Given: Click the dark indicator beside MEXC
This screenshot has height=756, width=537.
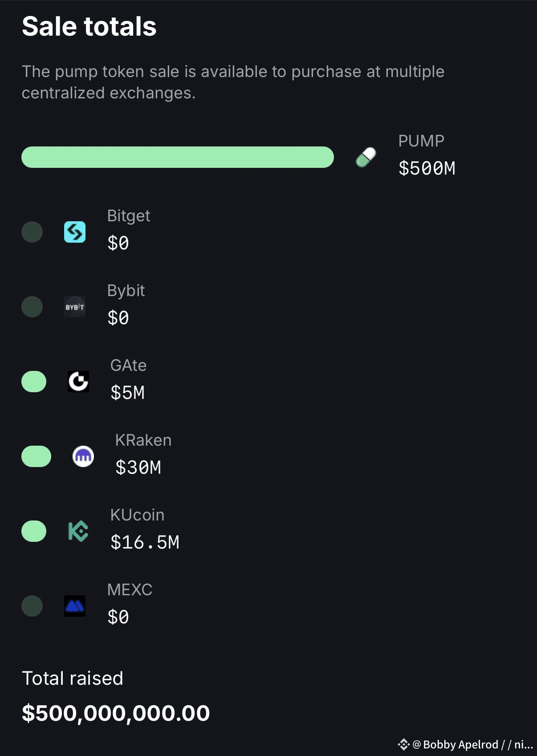Looking at the screenshot, I should 32,606.
